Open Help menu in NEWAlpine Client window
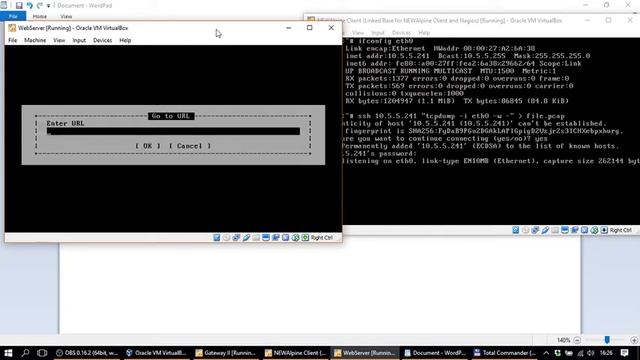The width and height of the screenshot is (640, 360). coord(424,33)
